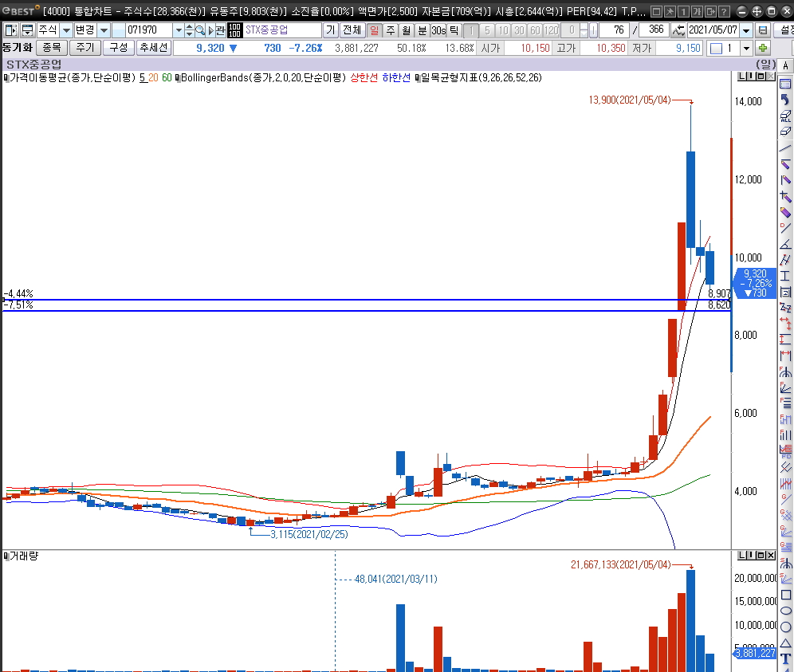This screenshot has height=672, width=794.
Task: Open the drawing list panel icon
Action: (785, 84)
